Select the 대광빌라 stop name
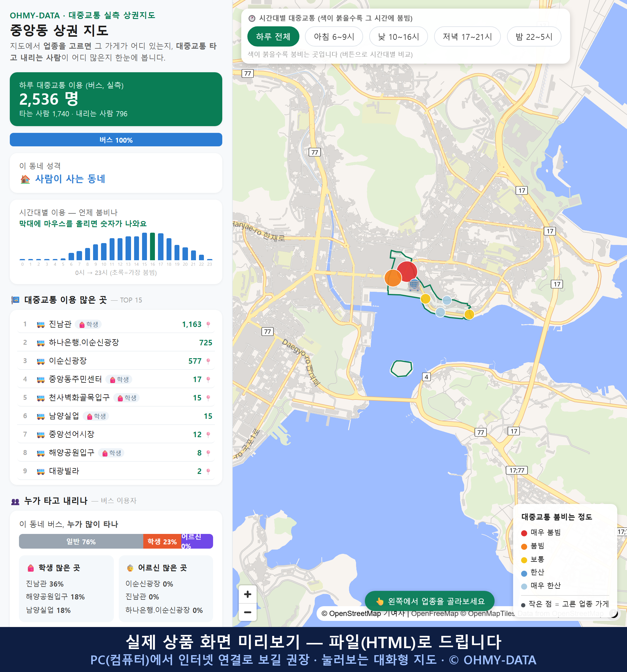This screenshot has height=672, width=627. pyautogui.click(x=64, y=471)
